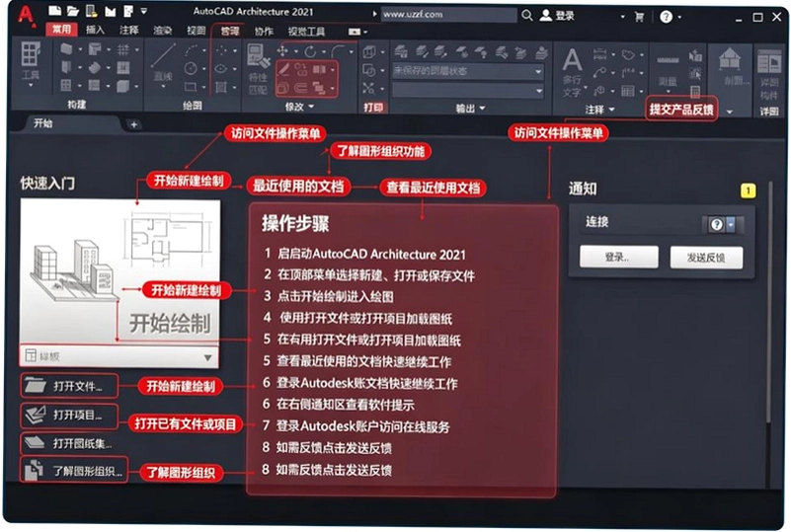791x532 pixels.
Task: Click the 了解图形组织 button
Action: (x=74, y=471)
